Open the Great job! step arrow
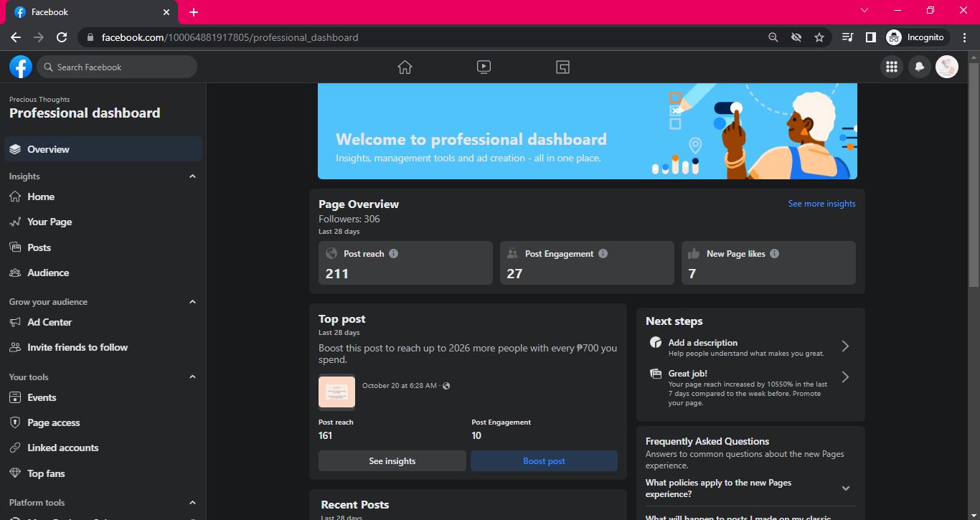Viewport: 980px width, 520px height. pos(845,377)
